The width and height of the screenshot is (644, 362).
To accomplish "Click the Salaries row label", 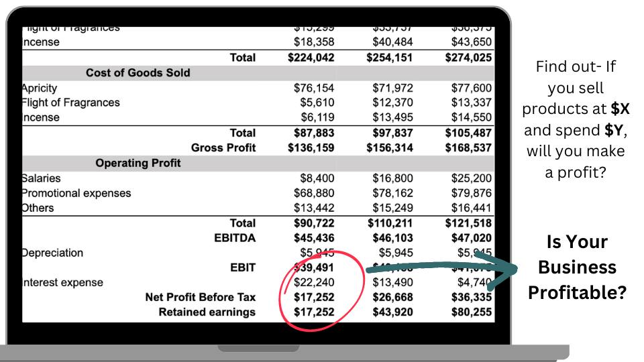I will click(41, 178).
